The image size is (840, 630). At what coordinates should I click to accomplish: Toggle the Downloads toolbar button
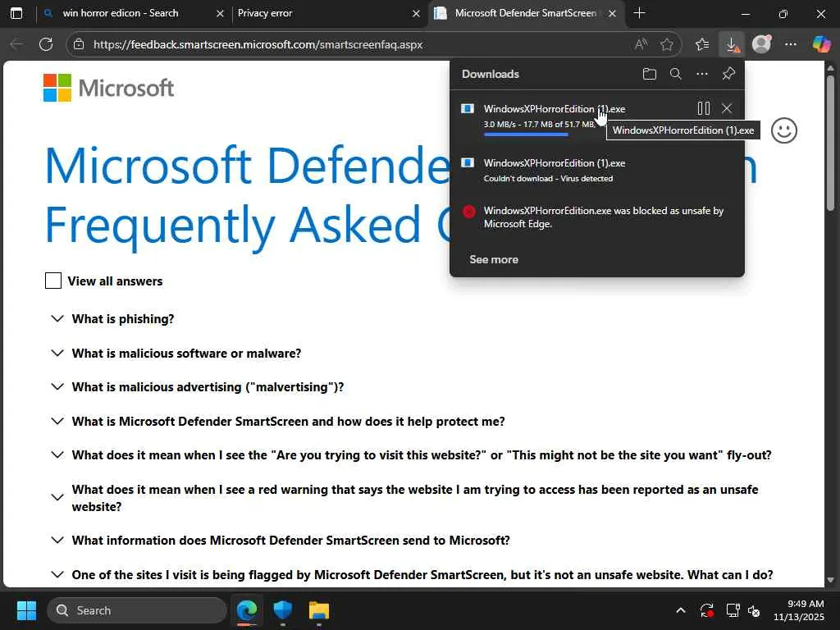[731, 44]
